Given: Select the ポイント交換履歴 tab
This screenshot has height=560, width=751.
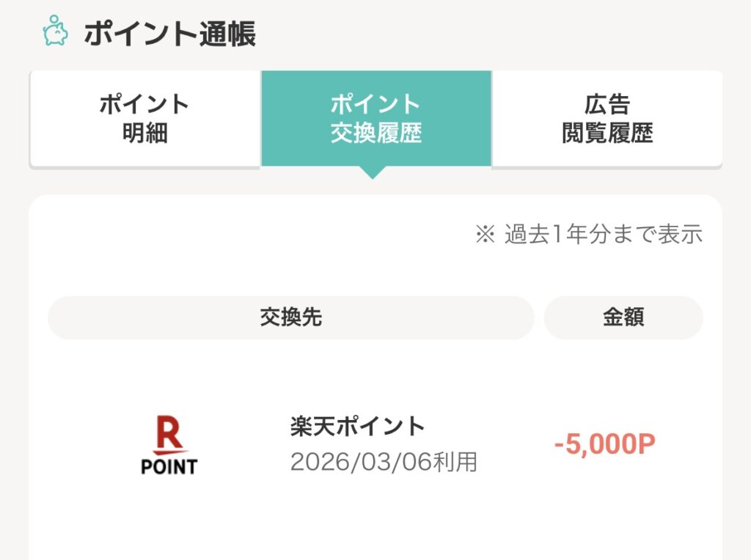Looking at the screenshot, I should click(x=375, y=118).
